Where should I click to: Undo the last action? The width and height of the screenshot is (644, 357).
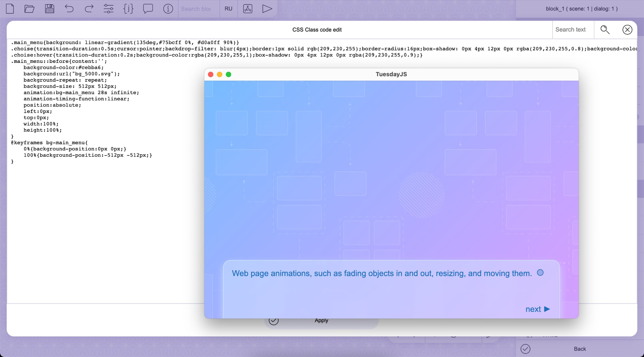click(69, 9)
